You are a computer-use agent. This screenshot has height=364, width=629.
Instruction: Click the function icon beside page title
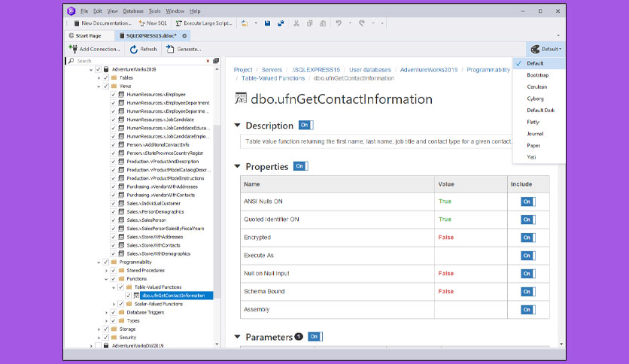pyautogui.click(x=240, y=99)
